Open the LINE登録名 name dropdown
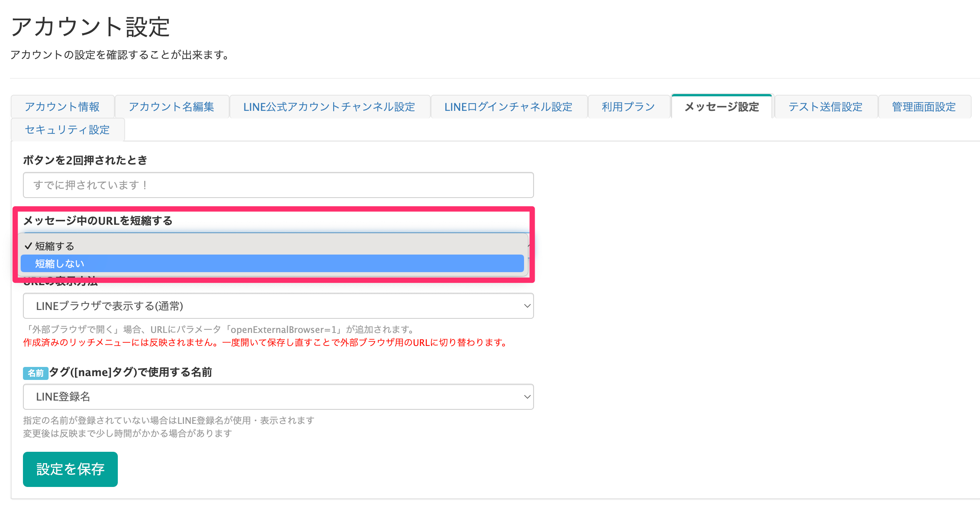The image size is (980, 516). (x=278, y=397)
